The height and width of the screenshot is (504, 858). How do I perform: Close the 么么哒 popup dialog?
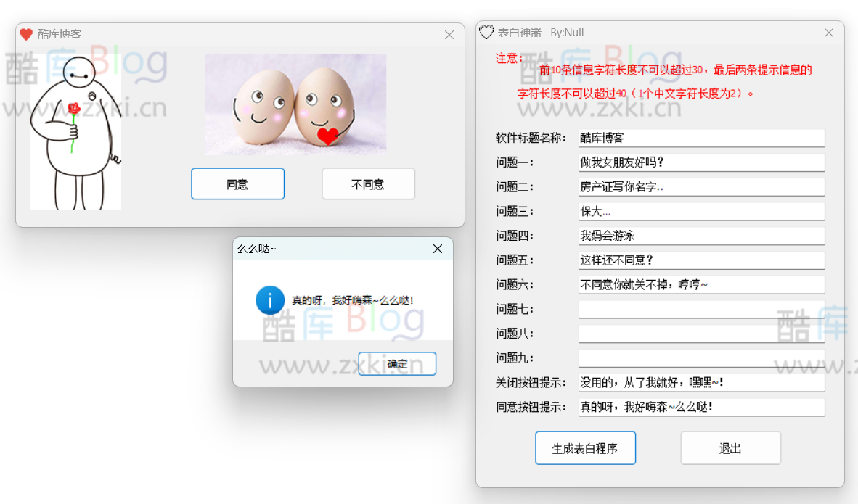(x=437, y=248)
